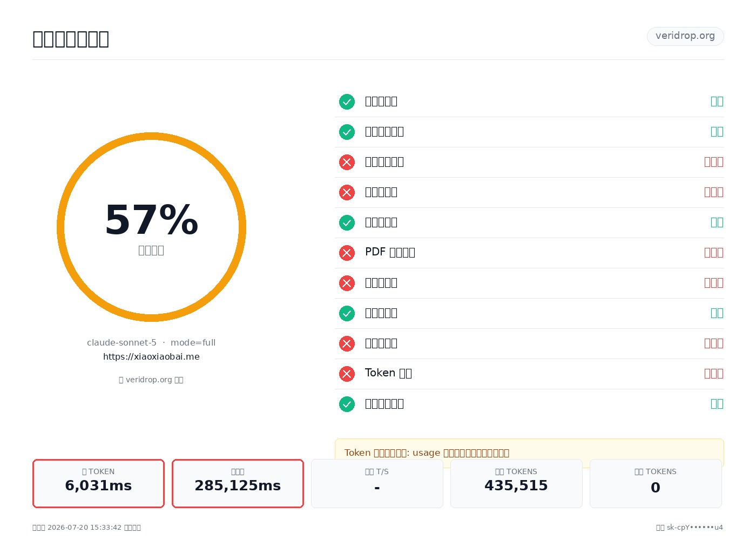Image resolution: width=756 pixels, height=540 pixels.
Task: Click the TOKENS card showing 0
Action: tap(656, 483)
